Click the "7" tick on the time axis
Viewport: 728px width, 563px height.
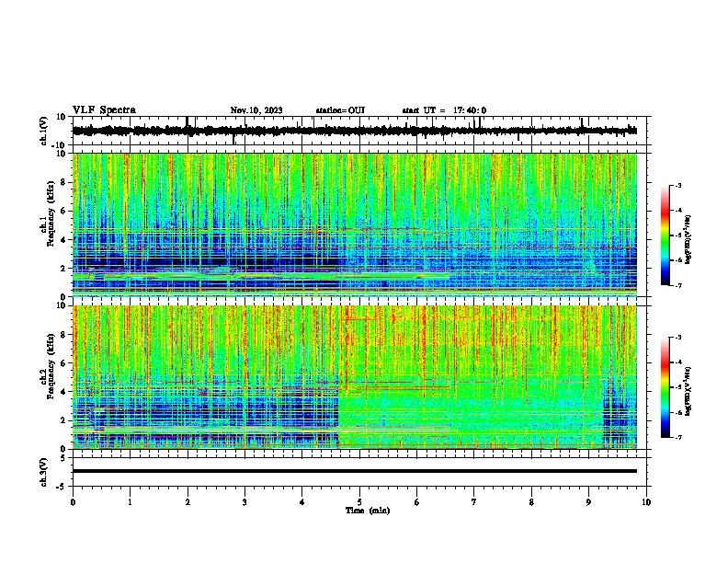click(x=474, y=502)
